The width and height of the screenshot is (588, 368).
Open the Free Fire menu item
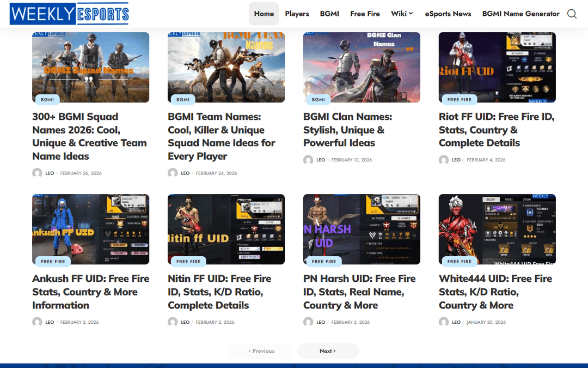(x=365, y=14)
